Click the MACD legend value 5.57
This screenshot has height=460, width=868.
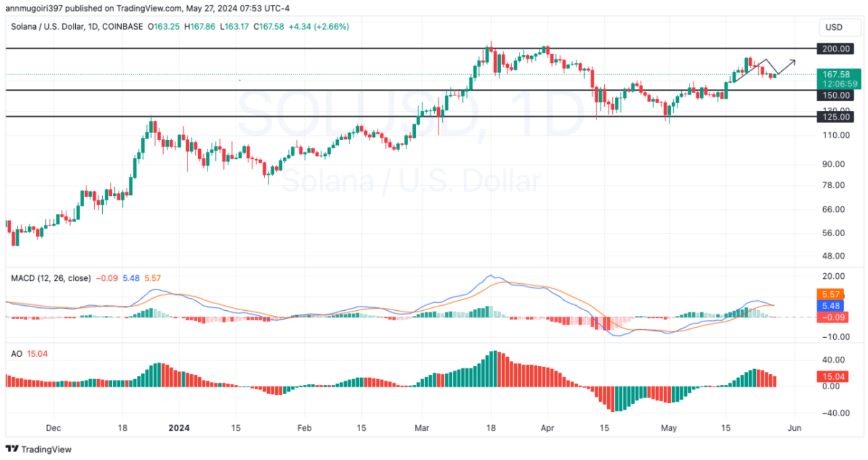point(153,278)
